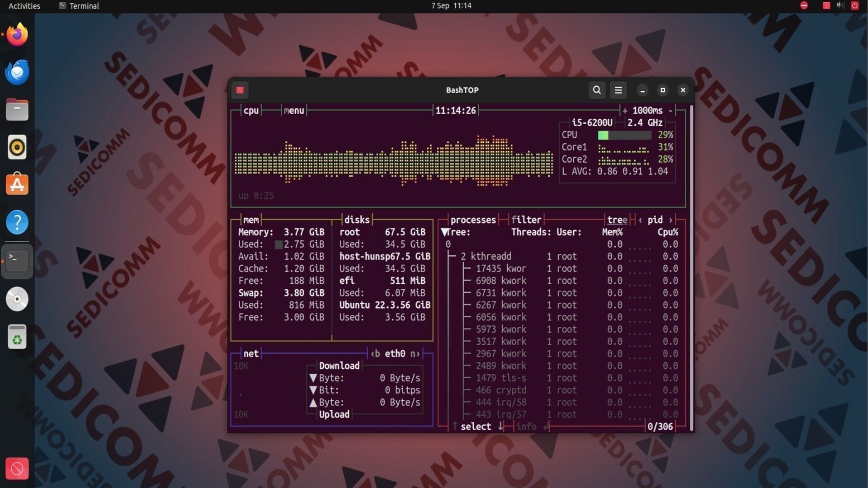Select the kthreadd process row
868x488 pixels.
[x=491, y=257]
